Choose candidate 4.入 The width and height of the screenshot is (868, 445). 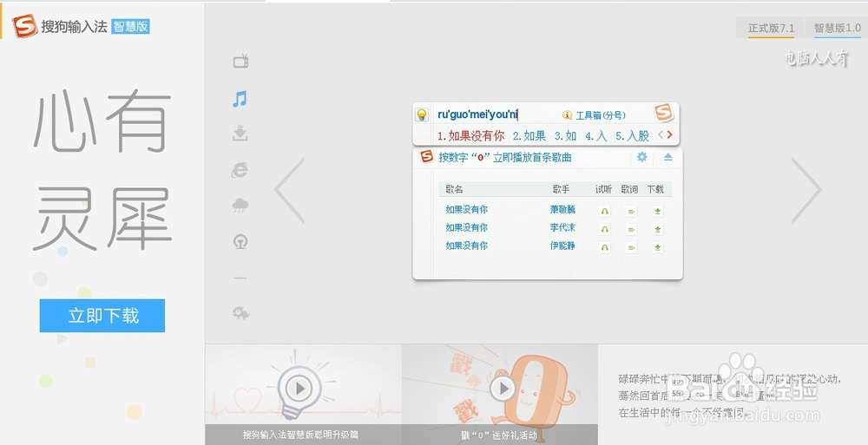[x=596, y=135]
